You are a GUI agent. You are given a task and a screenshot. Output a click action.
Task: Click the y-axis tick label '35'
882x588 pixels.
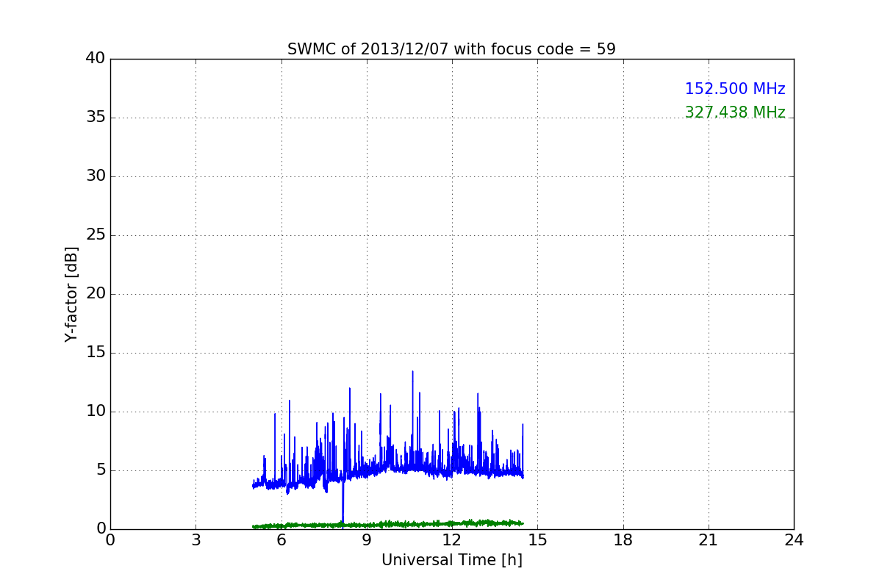(x=96, y=118)
